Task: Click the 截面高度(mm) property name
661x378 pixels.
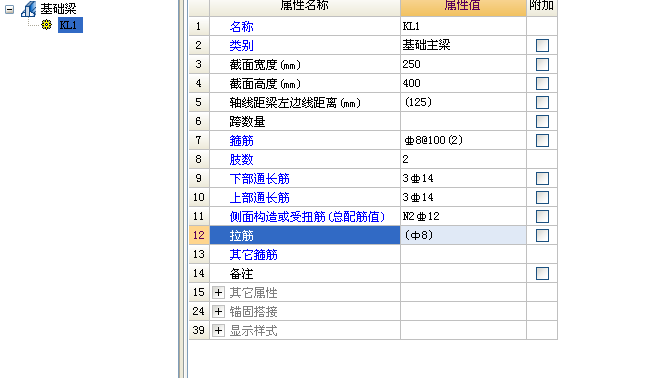Action: click(265, 83)
